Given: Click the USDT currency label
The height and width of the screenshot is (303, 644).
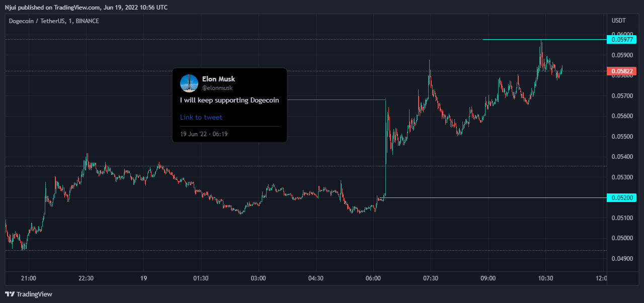Looking at the screenshot, I should [x=618, y=21].
